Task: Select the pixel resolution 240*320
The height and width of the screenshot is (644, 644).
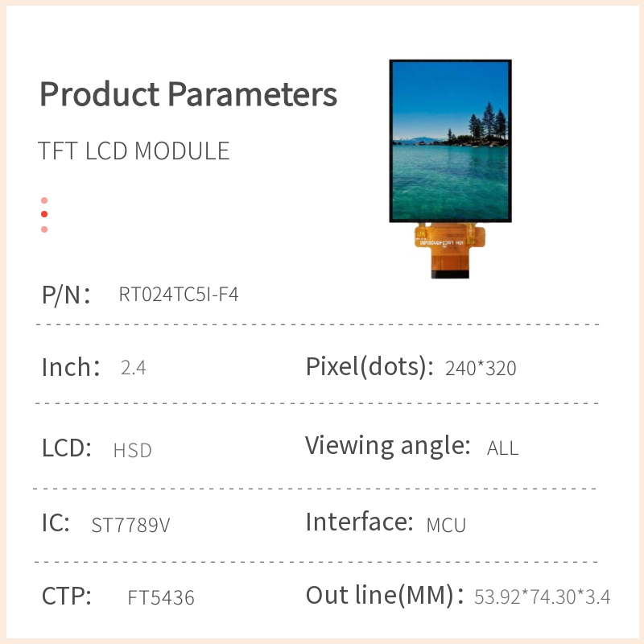Action: pyautogui.click(x=481, y=369)
